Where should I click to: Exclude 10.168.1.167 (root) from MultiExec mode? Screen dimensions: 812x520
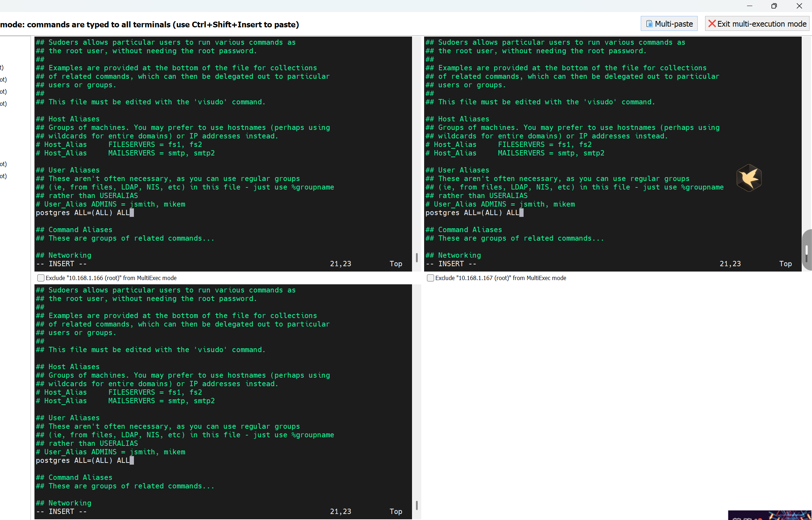click(x=430, y=278)
